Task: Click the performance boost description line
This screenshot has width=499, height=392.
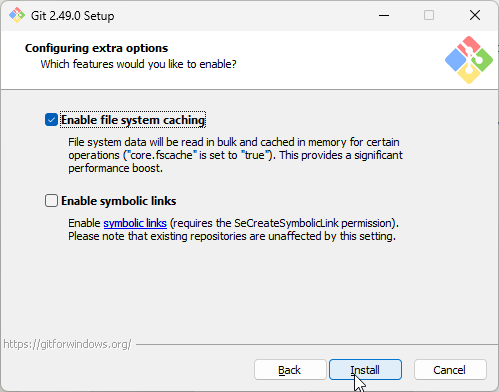Action: (115, 168)
